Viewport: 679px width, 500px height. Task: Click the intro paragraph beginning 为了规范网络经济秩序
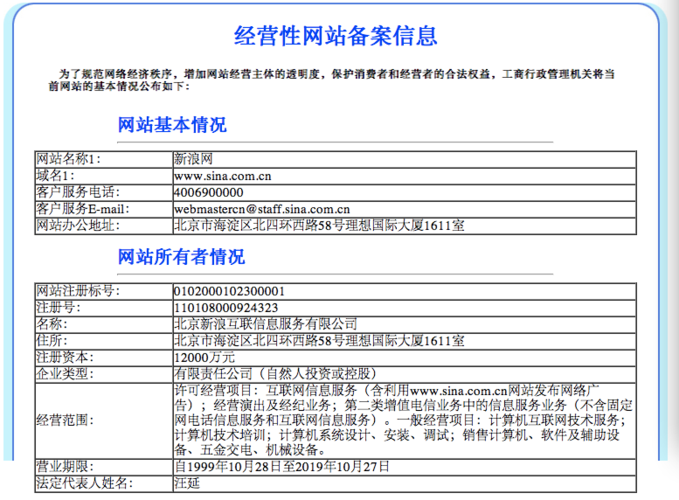tap(331, 80)
